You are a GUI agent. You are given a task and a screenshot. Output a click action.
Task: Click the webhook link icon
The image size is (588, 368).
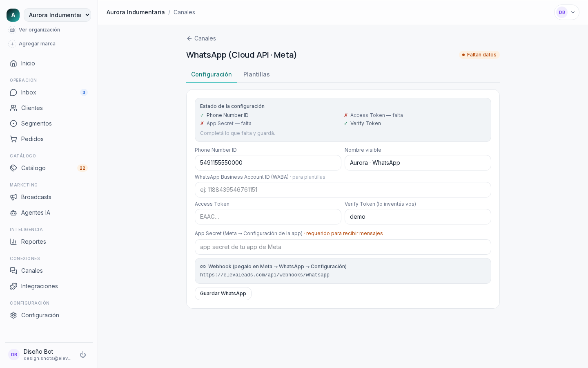(x=203, y=267)
